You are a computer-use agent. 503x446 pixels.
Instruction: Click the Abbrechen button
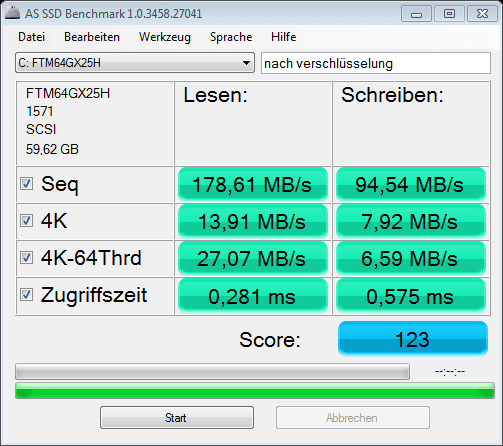pos(353,417)
